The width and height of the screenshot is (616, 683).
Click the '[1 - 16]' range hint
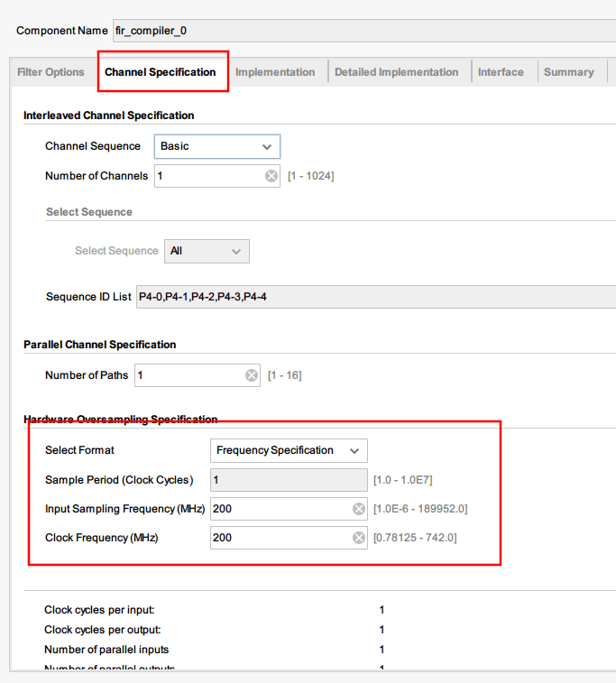pyautogui.click(x=285, y=375)
